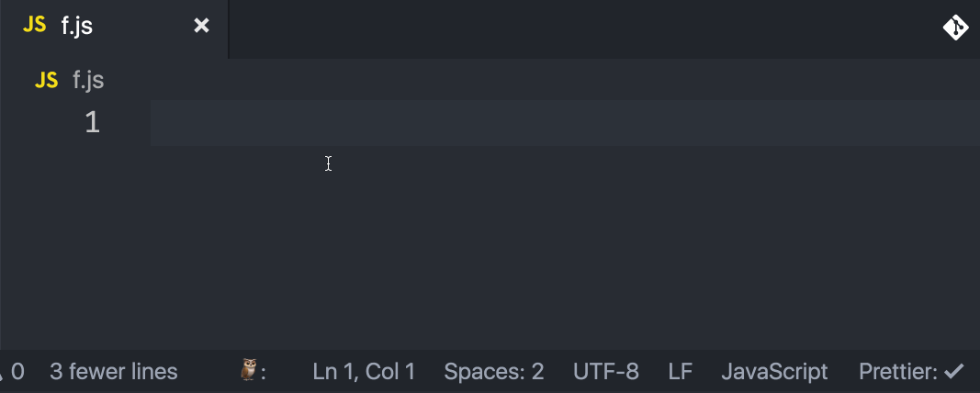This screenshot has height=393, width=980.
Task: Place cursor in editor line 1
Action: click(565, 122)
